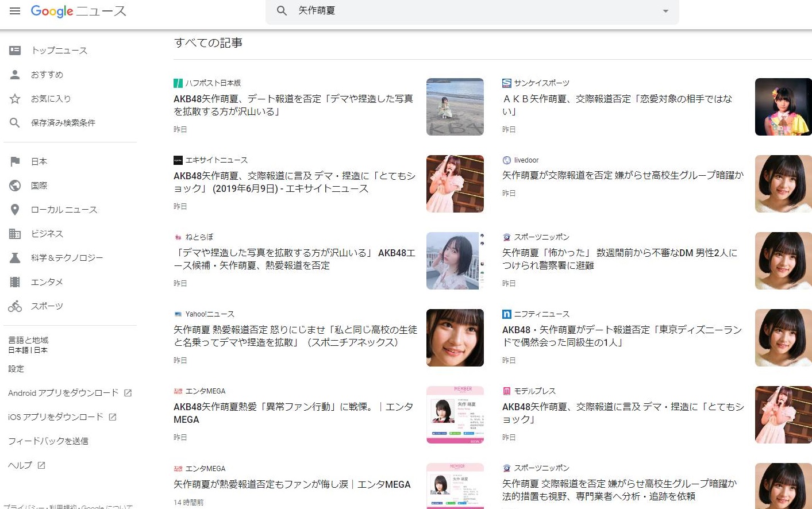Click the おすすめ person icon
Screen dimensions: 812x509
[x=15, y=75]
